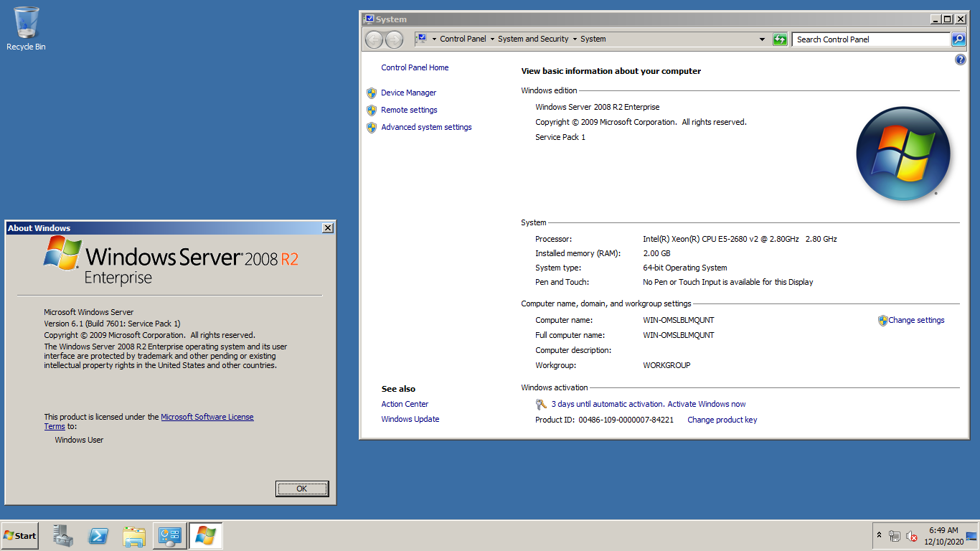
Task: Click the 'Microsoft Windows Server' line in About dialog
Action: pyautogui.click(x=89, y=312)
